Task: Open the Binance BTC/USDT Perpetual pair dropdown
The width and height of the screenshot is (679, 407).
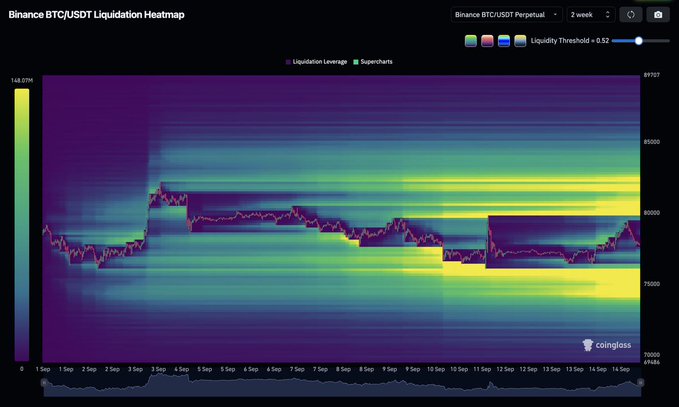Action: point(506,15)
